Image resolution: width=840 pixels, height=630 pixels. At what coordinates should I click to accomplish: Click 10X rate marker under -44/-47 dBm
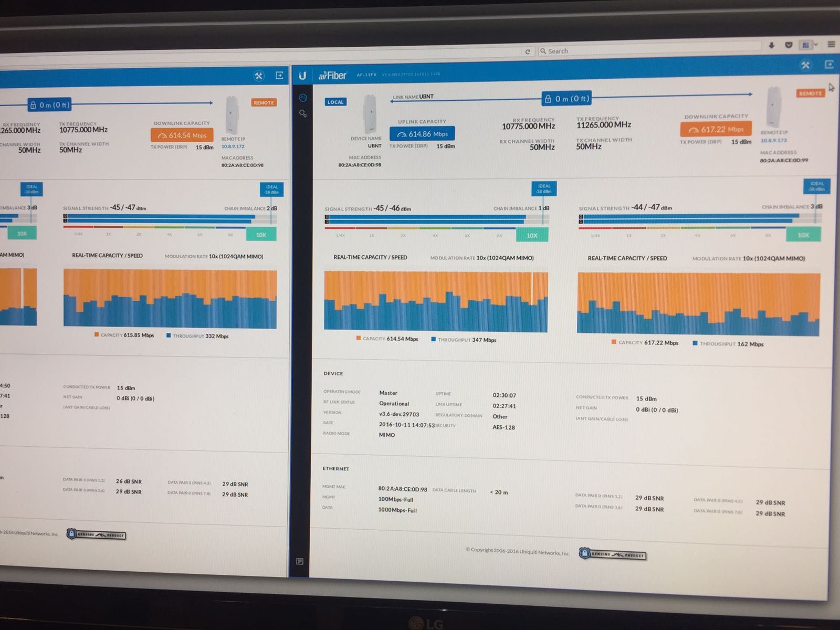803,235
